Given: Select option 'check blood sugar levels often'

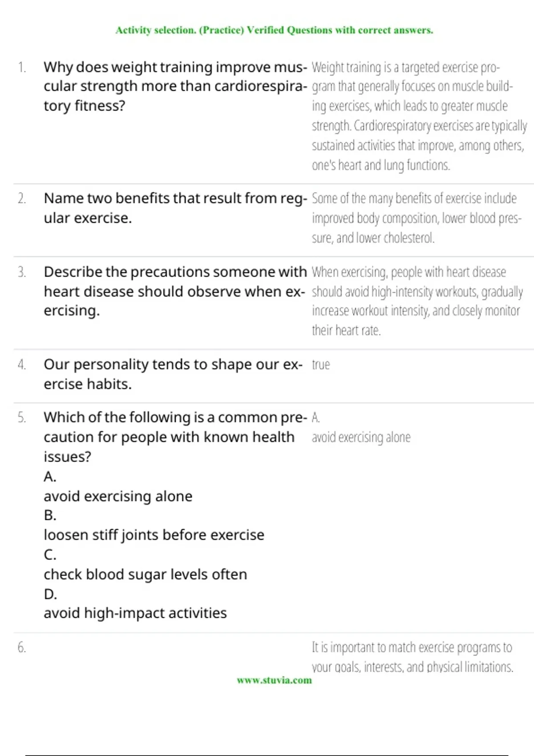Looking at the screenshot, I should tap(145, 574).
